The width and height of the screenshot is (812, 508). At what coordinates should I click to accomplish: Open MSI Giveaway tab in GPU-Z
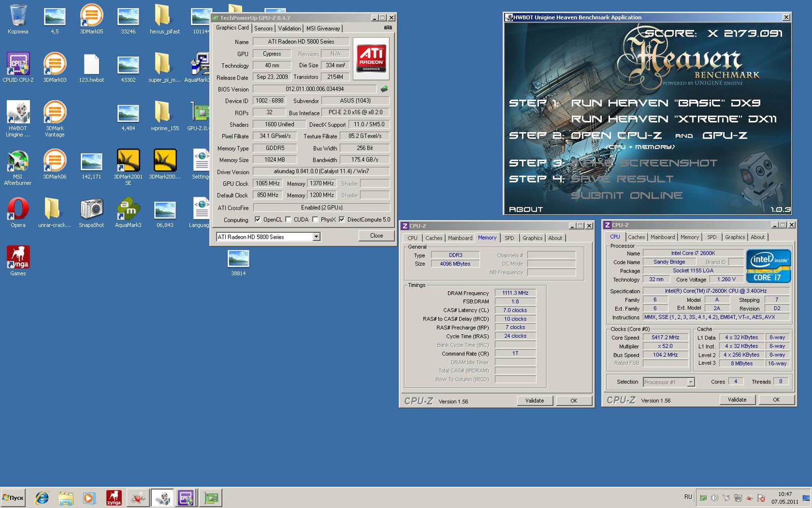tap(323, 28)
